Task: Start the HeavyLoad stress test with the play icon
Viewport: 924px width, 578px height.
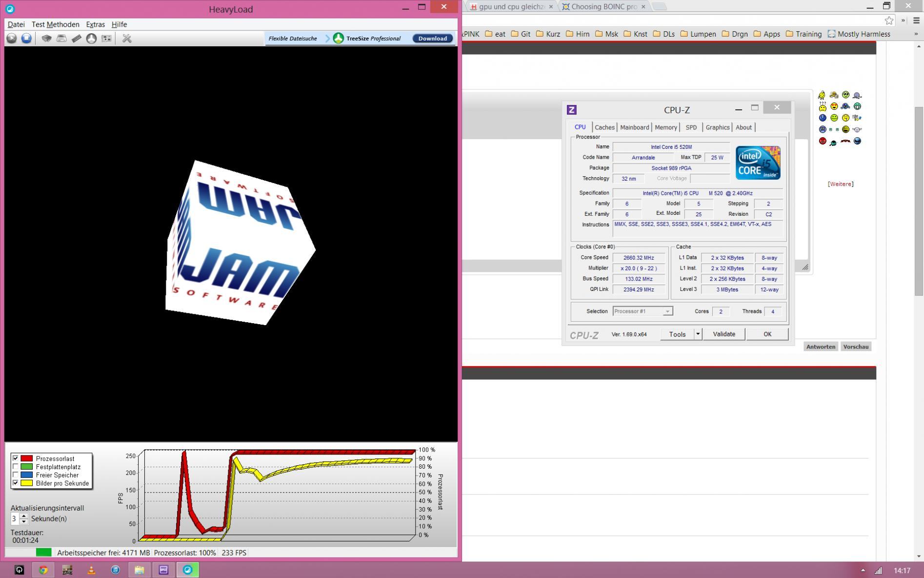Action: [x=12, y=38]
